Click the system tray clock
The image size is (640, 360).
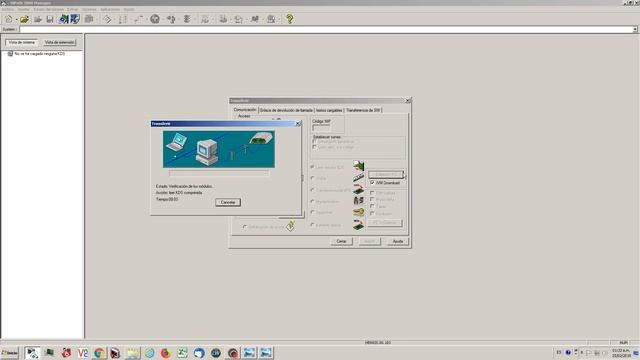[x=621, y=353]
